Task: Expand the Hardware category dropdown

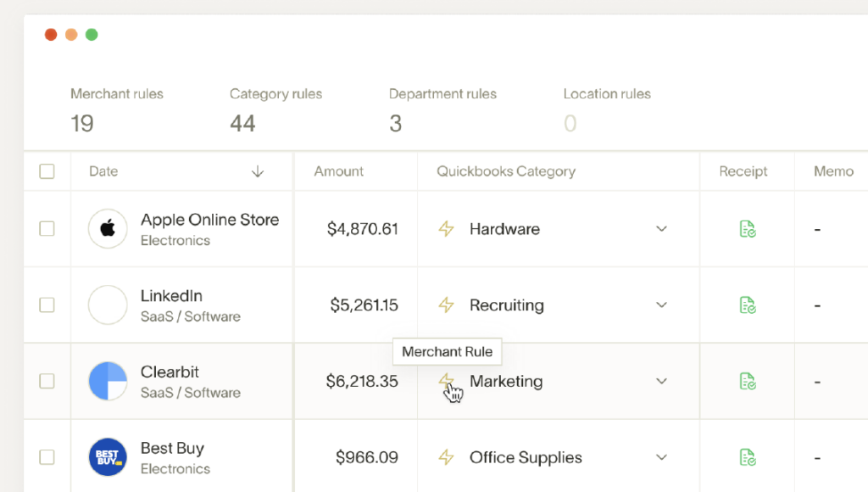Action: 661,229
